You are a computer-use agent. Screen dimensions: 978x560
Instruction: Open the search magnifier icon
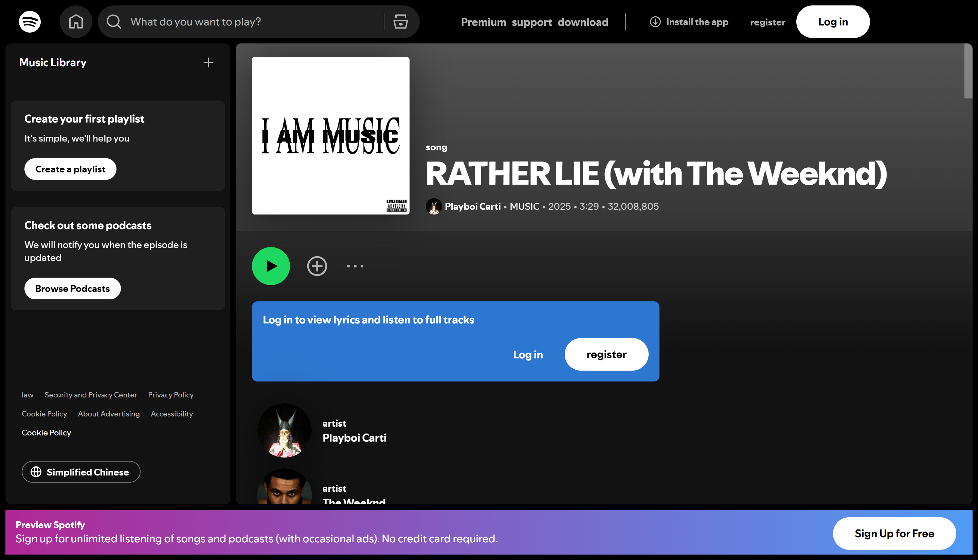coord(113,21)
